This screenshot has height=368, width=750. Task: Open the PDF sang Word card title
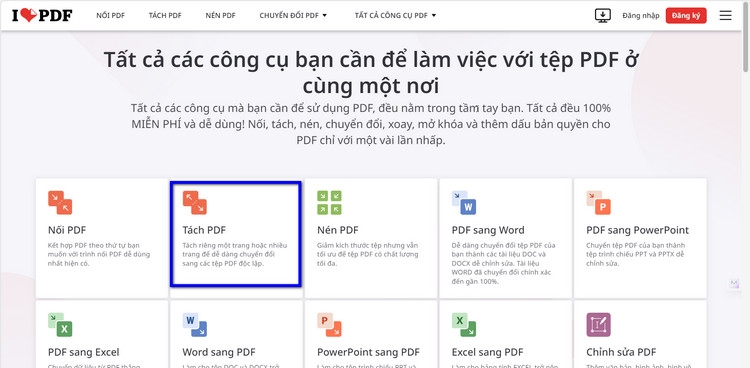(x=488, y=230)
